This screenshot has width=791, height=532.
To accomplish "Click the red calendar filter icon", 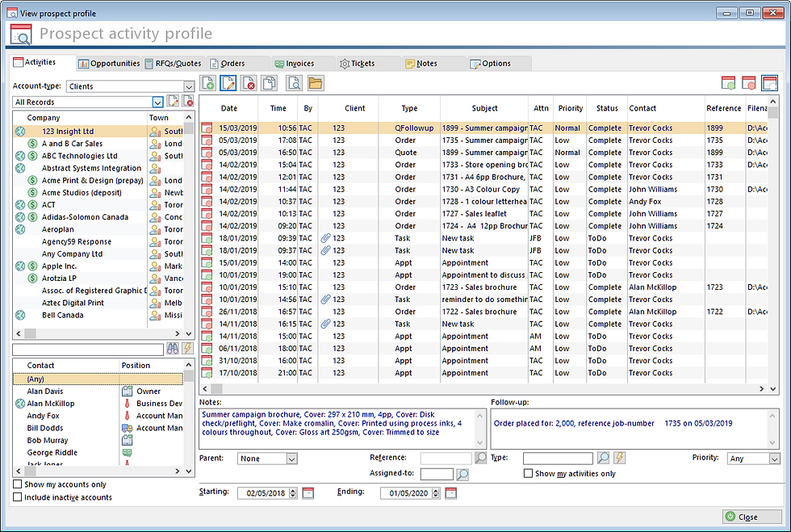I will tap(747, 82).
